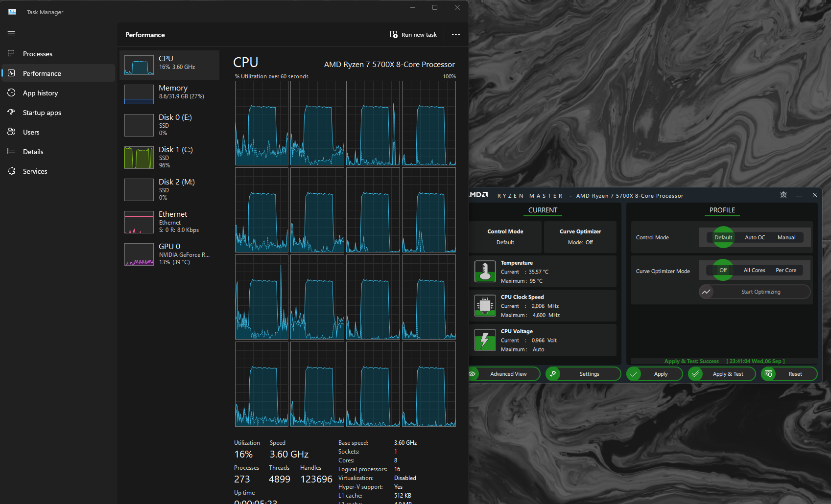Select the Memory performance entry
Viewport: 831px width, 504px height.
[169, 94]
